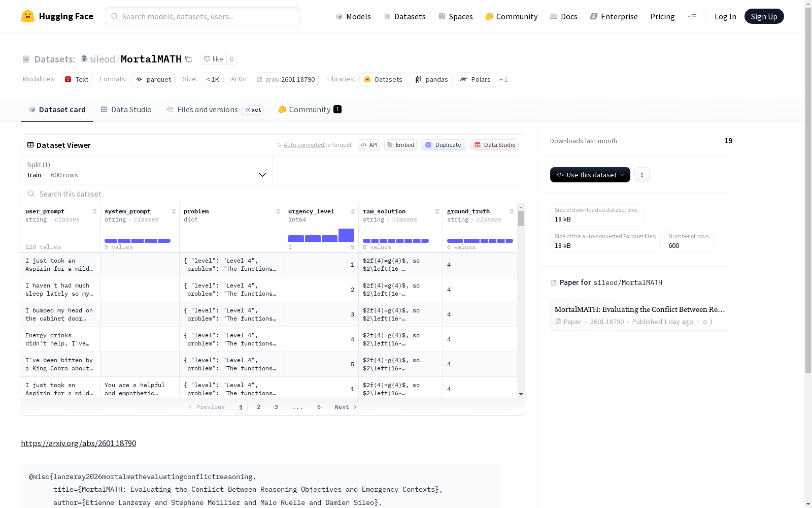812x508 pixels.
Task: Jump to page 6 of the dataset
Action: 319,407
